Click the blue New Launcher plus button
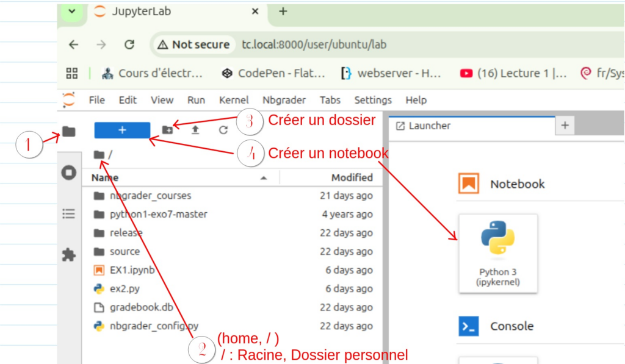The height and width of the screenshot is (364, 625). click(122, 130)
